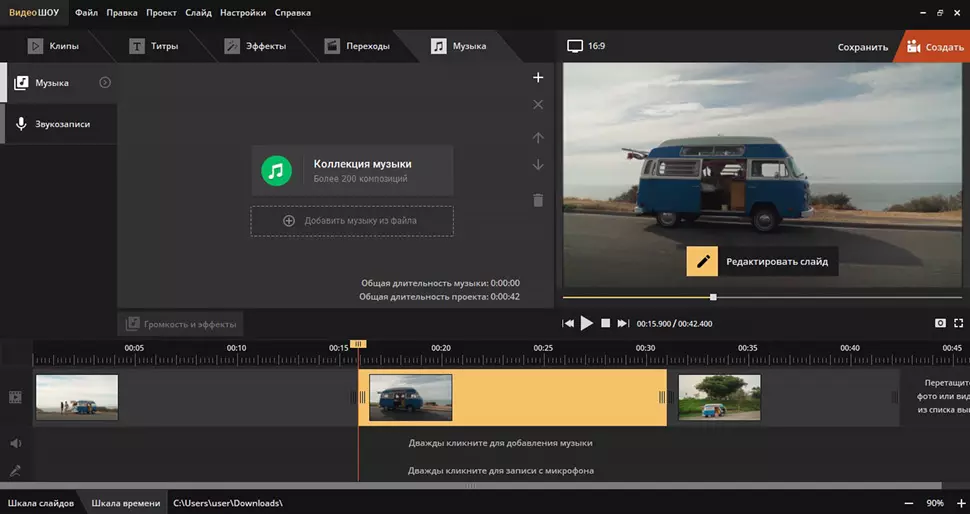Screen dimensions: 970x514
Task: Click the preview progress slider handle
Action: (713, 297)
